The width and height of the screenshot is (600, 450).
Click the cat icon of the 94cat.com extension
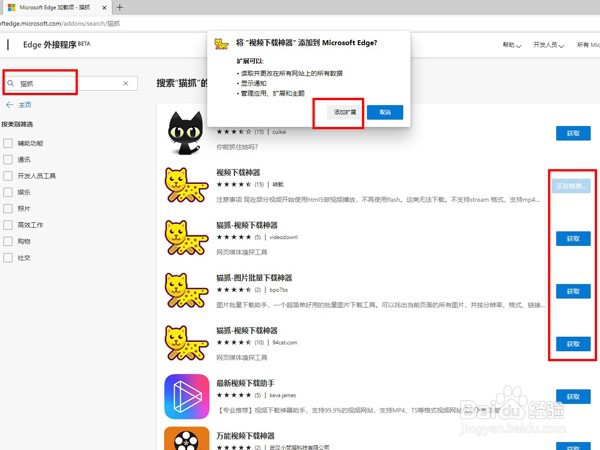click(186, 343)
